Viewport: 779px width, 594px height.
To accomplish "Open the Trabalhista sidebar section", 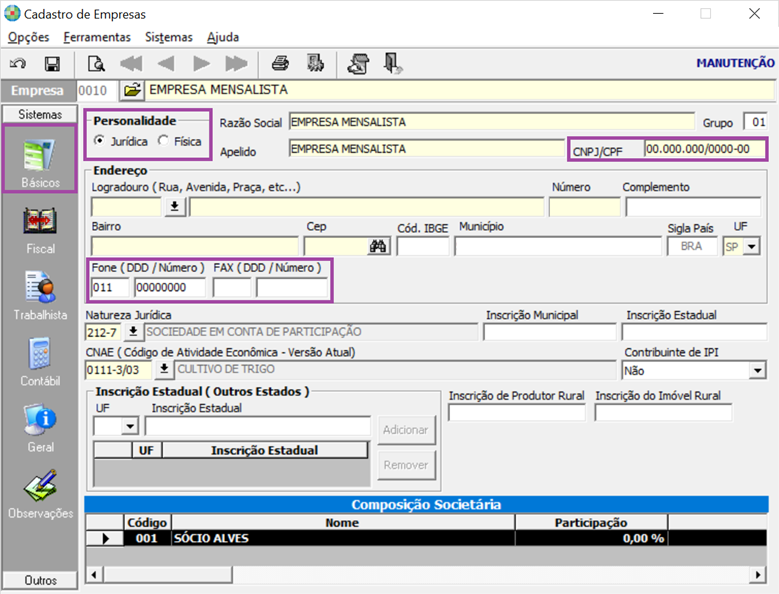I will pyautogui.click(x=40, y=297).
